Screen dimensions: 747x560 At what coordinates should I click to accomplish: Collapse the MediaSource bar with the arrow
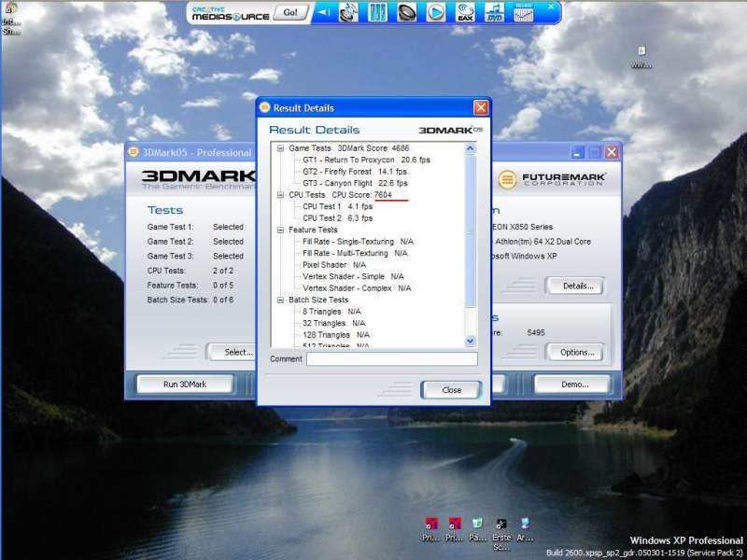pos(324,12)
